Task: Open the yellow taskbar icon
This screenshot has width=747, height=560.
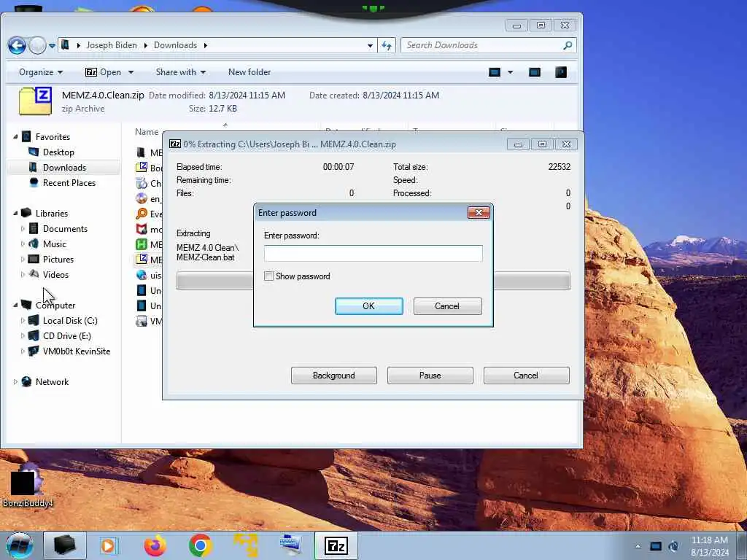Action: coord(245,545)
